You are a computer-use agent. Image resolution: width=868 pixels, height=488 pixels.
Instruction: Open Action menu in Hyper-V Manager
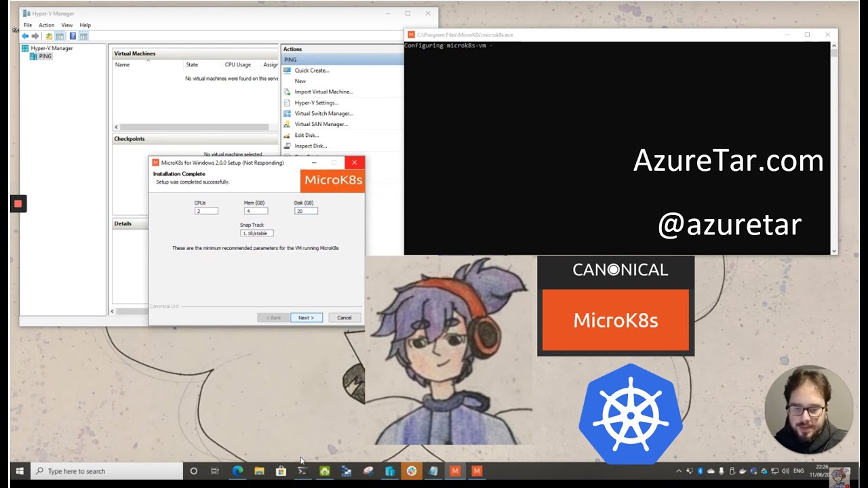point(47,25)
